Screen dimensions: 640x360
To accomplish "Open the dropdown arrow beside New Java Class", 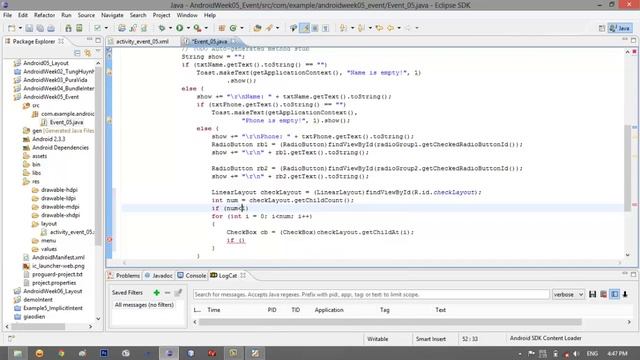I will click(x=242, y=28).
